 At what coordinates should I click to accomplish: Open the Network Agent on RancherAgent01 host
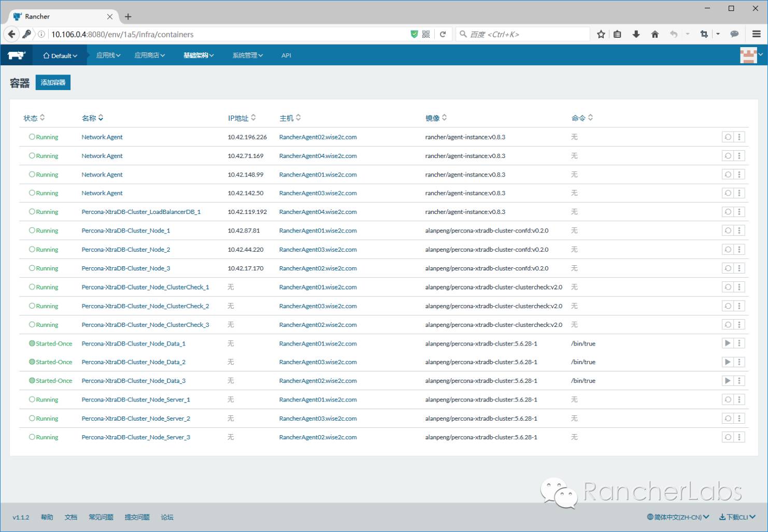(x=102, y=175)
